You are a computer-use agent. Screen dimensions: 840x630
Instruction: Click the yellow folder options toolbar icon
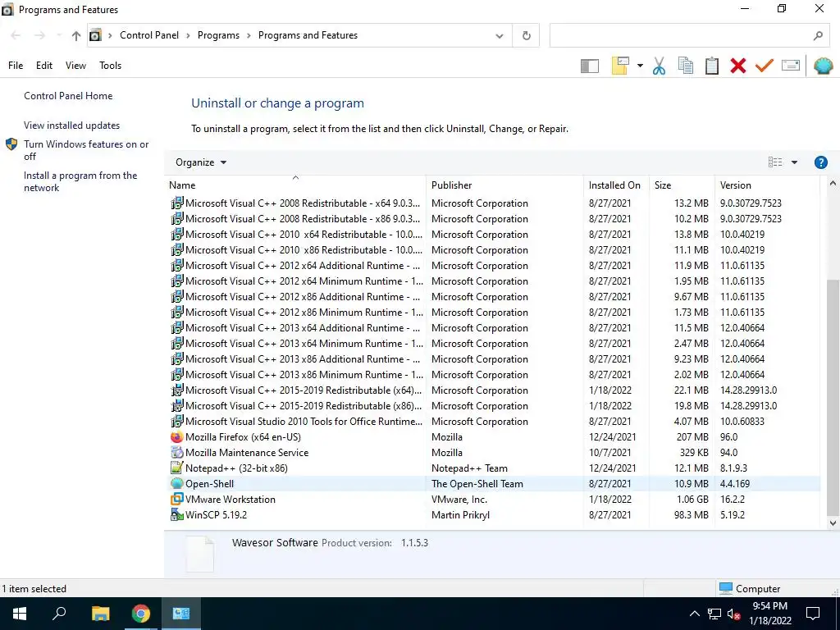[620, 66]
